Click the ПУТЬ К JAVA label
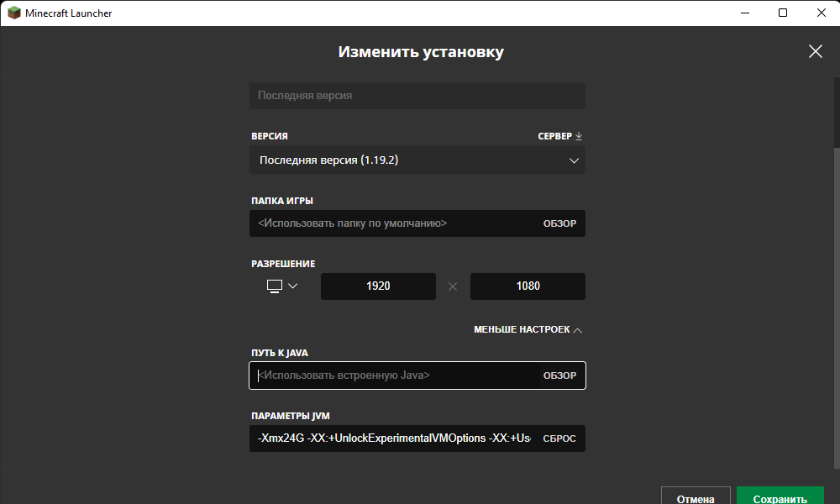Viewport: 840px width, 504px height. [280, 353]
